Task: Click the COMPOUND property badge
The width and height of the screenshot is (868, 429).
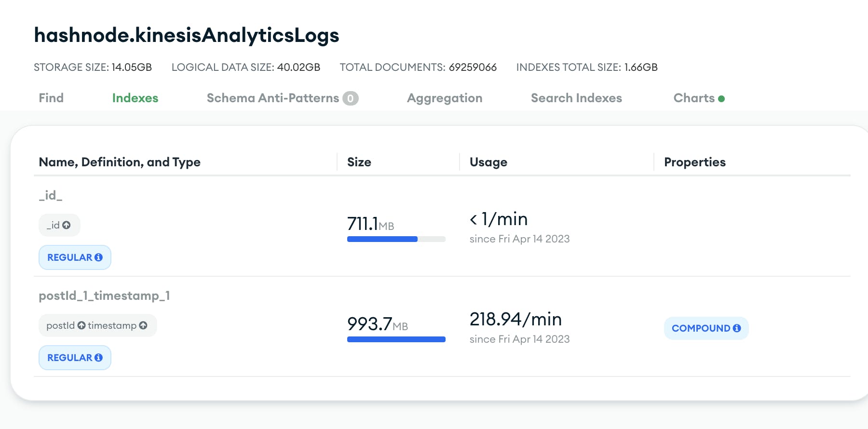Action: click(x=706, y=328)
